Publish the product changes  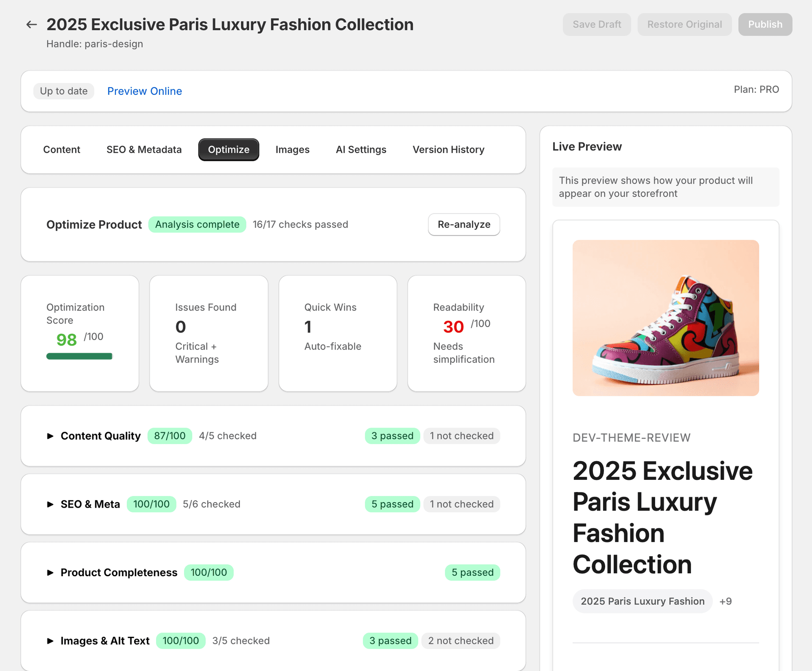point(765,24)
